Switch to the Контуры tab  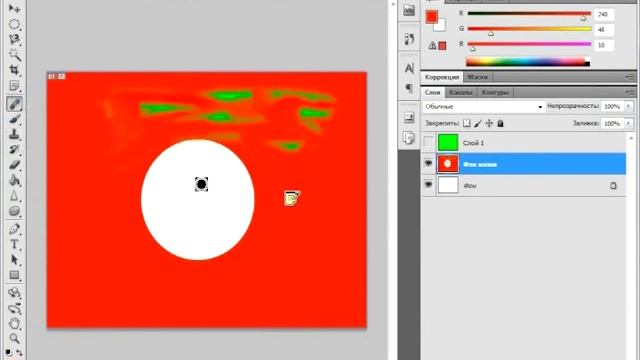click(x=495, y=92)
